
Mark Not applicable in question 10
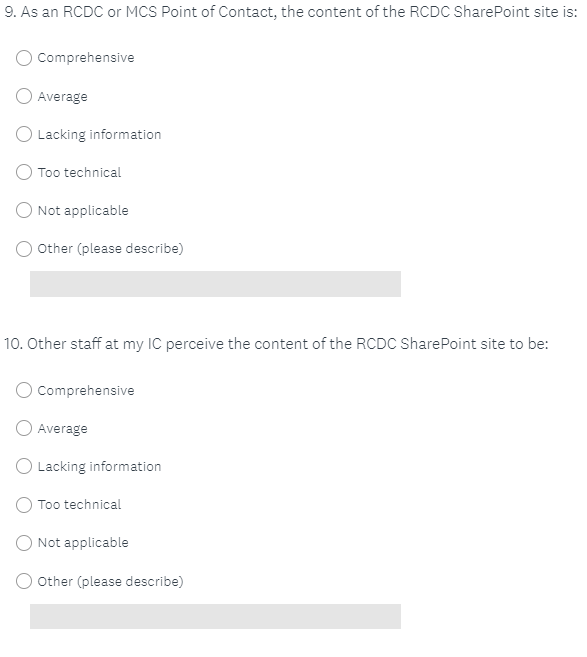tap(24, 543)
